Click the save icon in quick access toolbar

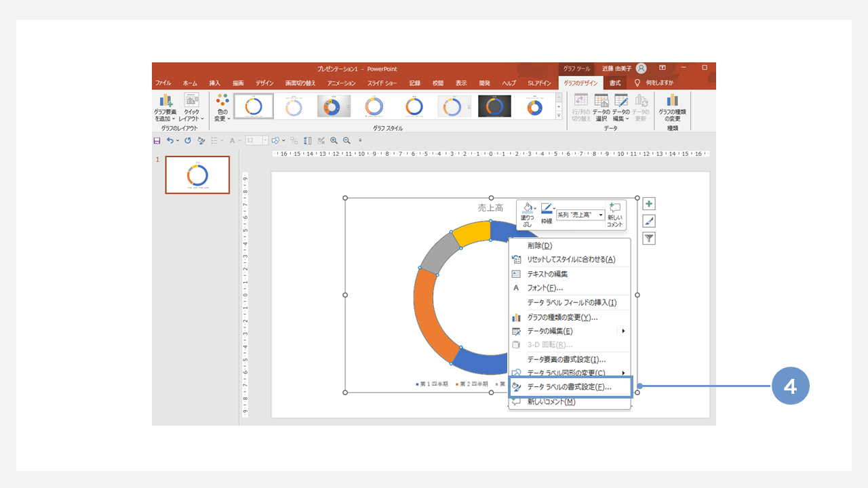157,141
